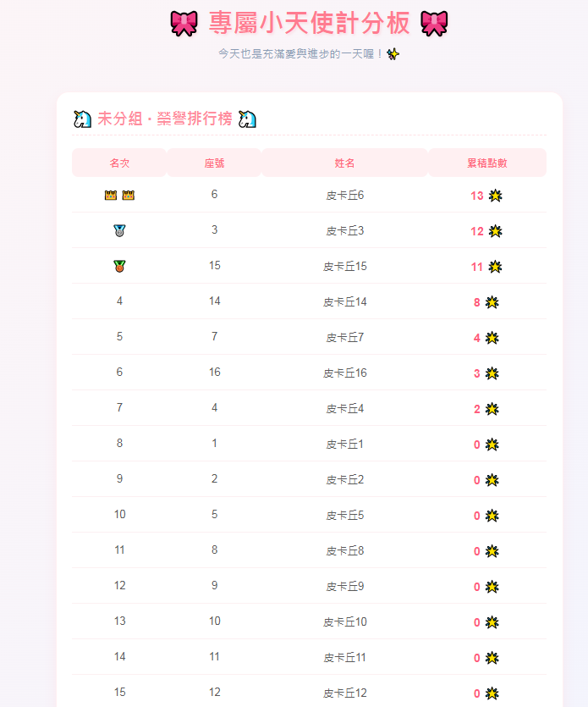Click the silver medal rank icon
The width and height of the screenshot is (588, 707).
point(119,231)
